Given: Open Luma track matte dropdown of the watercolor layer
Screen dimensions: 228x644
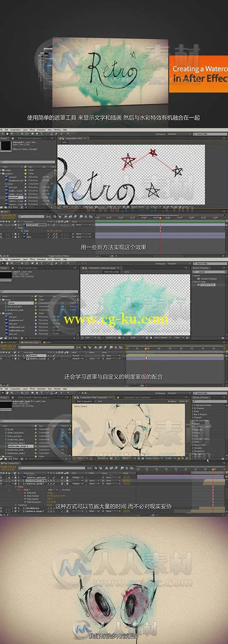Looking at the screenshot, I should point(94,359).
